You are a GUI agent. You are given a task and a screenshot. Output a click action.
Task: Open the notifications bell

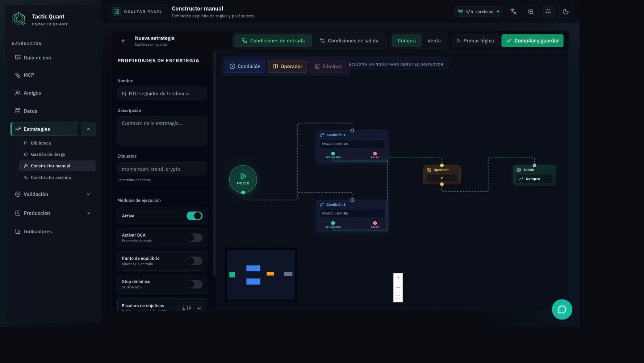point(548,12)
